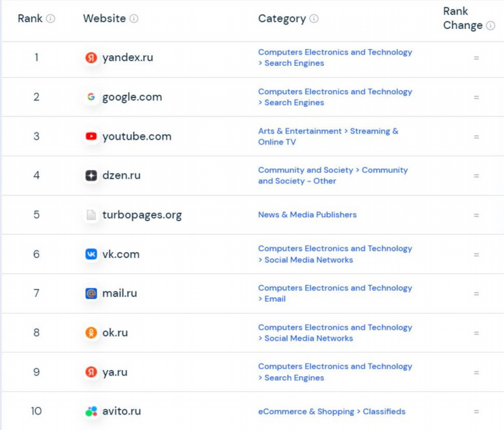The image size is (504, 430).
Task: Click the info icon next to Rank
Action: pos(50,19)
